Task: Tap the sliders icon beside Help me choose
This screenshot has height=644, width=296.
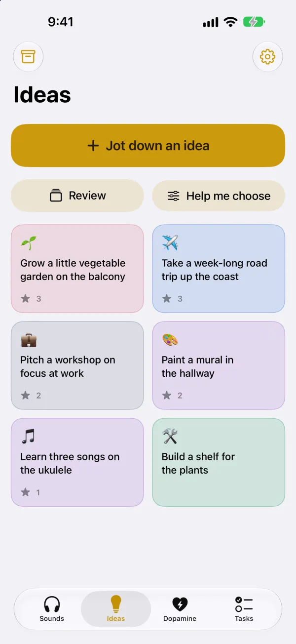Action: click(x=174, y=196)
